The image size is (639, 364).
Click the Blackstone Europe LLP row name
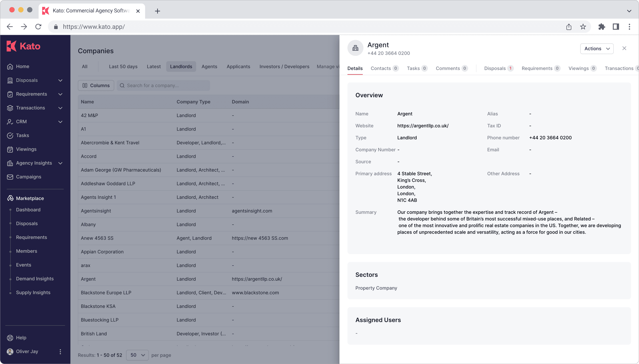click(x=106, y=292)
